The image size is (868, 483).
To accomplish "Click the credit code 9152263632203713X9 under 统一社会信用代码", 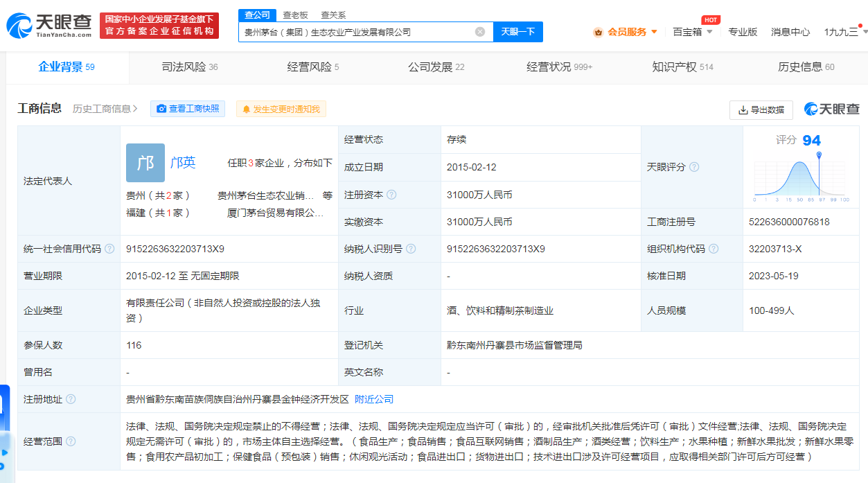I will click(175, 249).
